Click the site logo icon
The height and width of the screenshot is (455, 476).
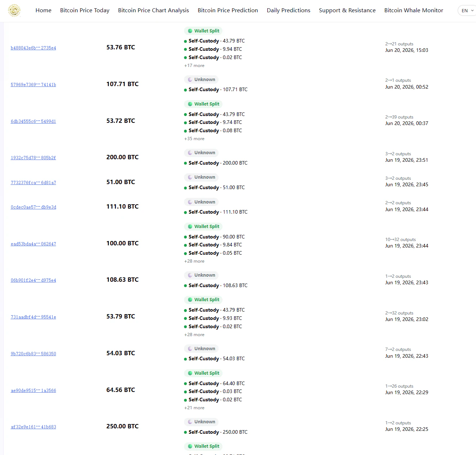(14, 10)
